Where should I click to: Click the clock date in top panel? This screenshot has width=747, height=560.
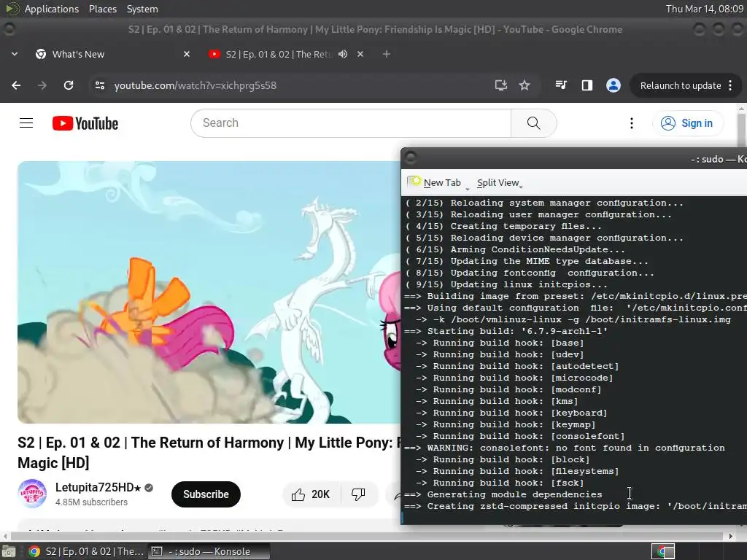pyautogui.click(x=704, y=9)
